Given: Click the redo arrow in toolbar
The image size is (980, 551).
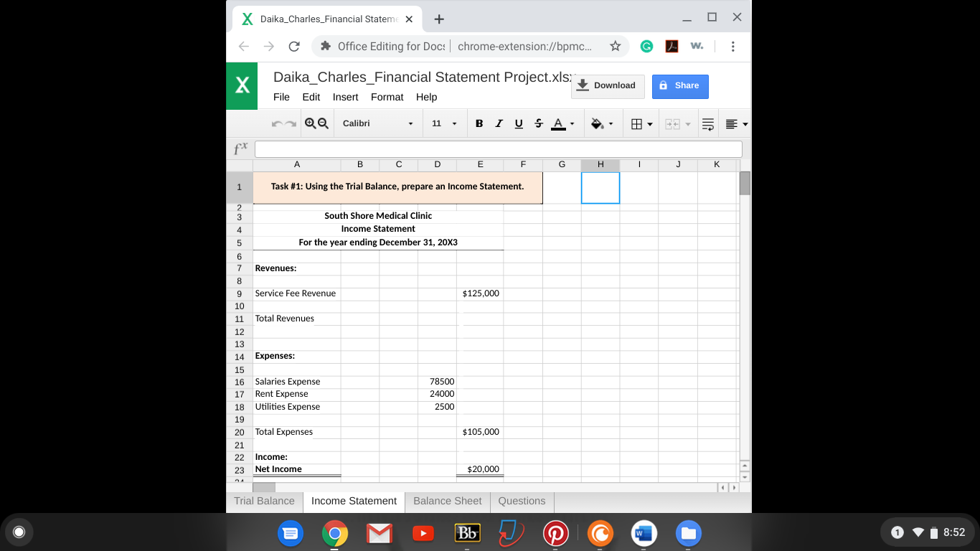Looking at the screenshot, I should click(290, 124).
